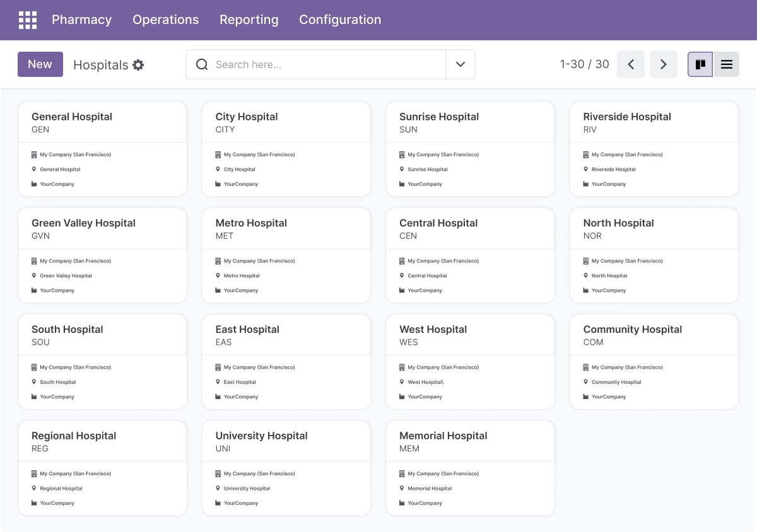This screenshot has height=532, width=757.
Task: Focus the Search here field
Action: (x=328, y=64)
